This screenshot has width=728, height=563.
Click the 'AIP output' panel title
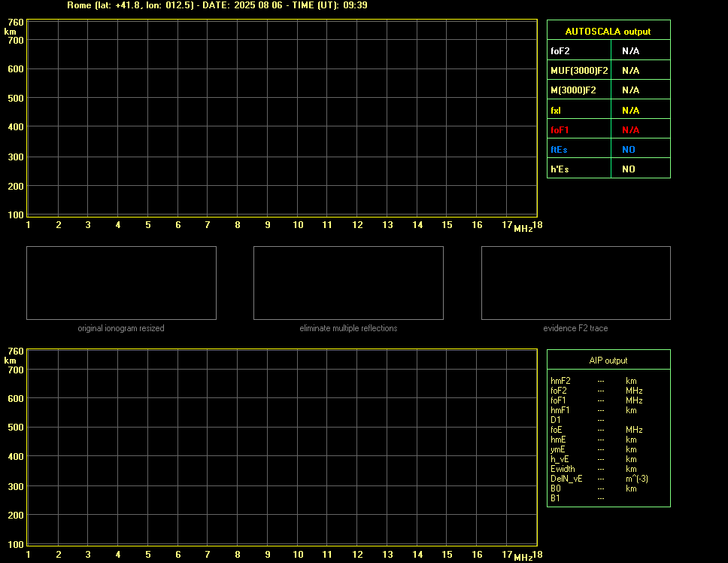coord(608,361)
